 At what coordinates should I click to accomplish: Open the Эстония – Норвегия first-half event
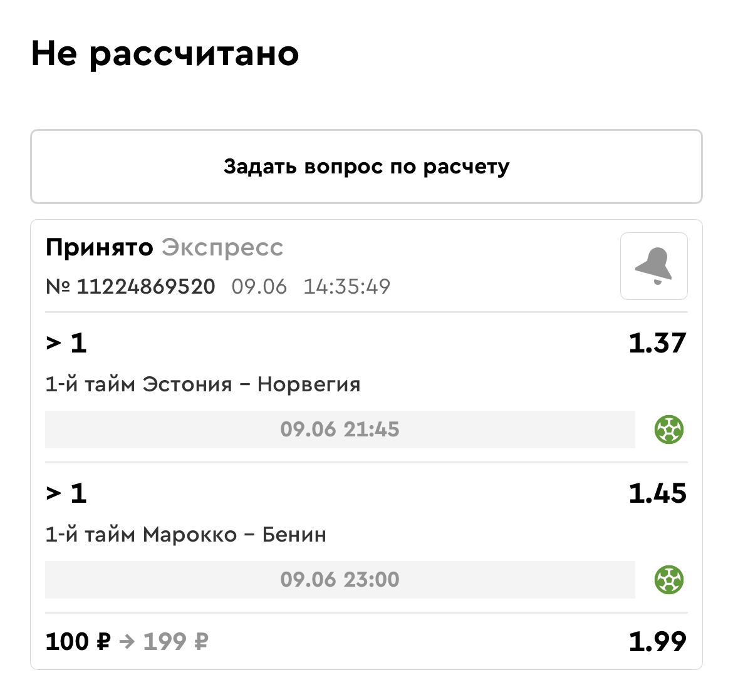pos(202,384)
